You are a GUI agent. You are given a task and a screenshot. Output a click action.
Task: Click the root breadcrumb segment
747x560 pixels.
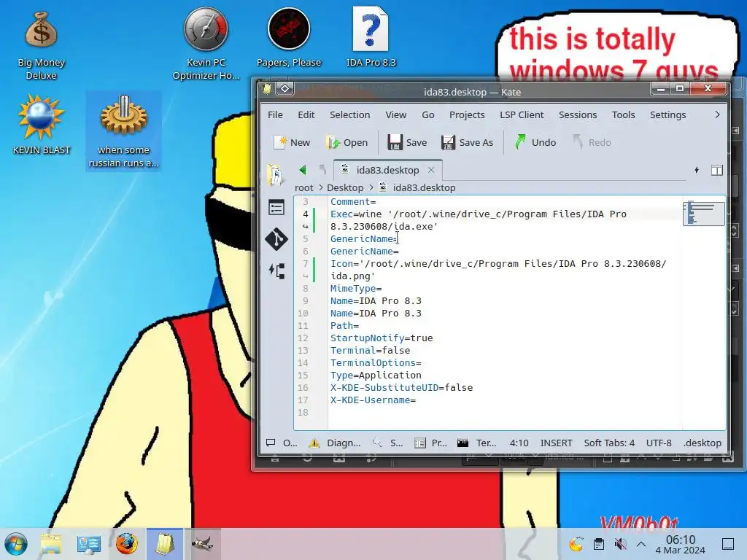304,187
